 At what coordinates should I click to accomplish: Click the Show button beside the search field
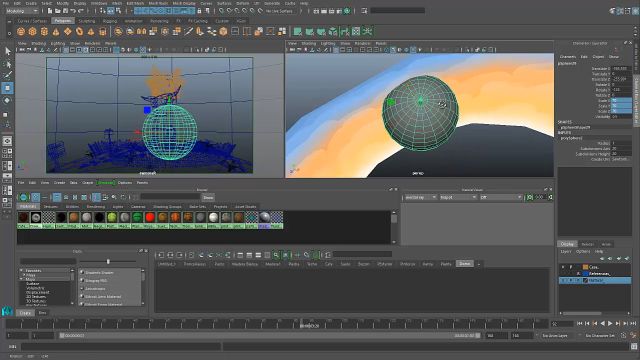(x=208, y=198)
